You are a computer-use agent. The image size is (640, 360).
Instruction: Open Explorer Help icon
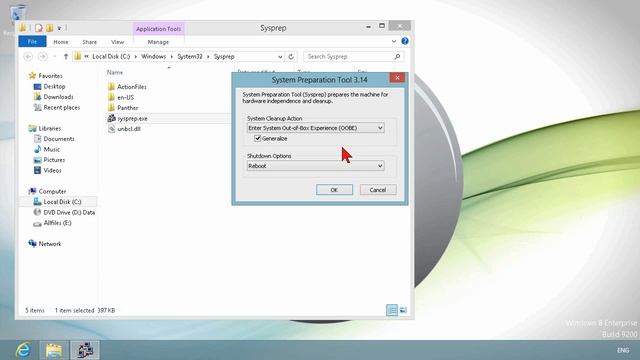click(404, 41)
